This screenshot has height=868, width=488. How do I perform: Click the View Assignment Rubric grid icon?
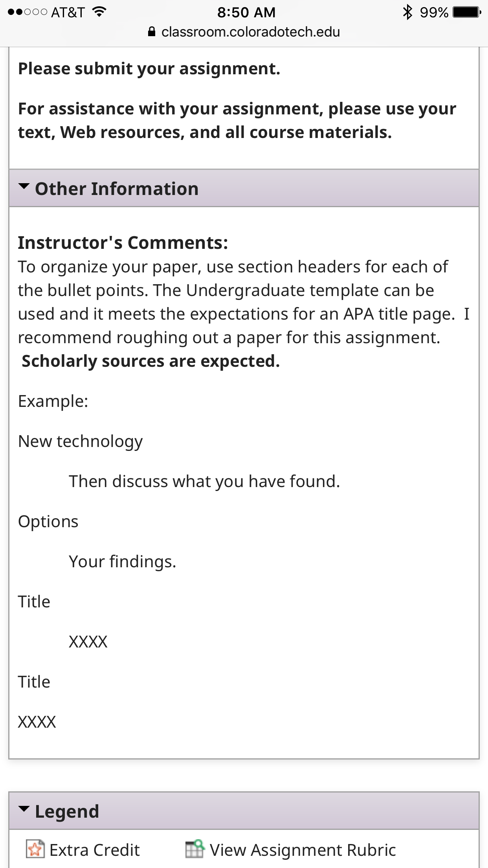[x=195, y=849]
